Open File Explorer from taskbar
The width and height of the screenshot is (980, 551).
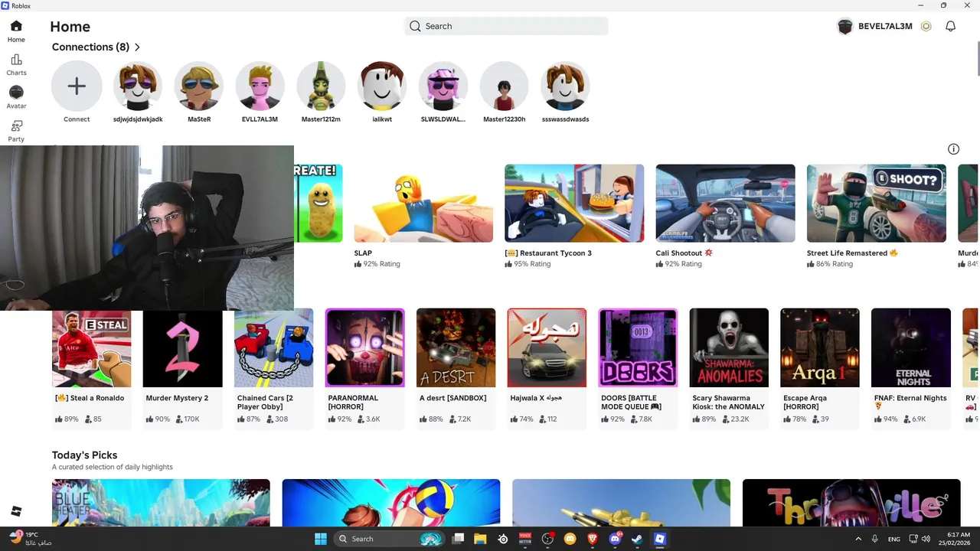pos(480,539)
